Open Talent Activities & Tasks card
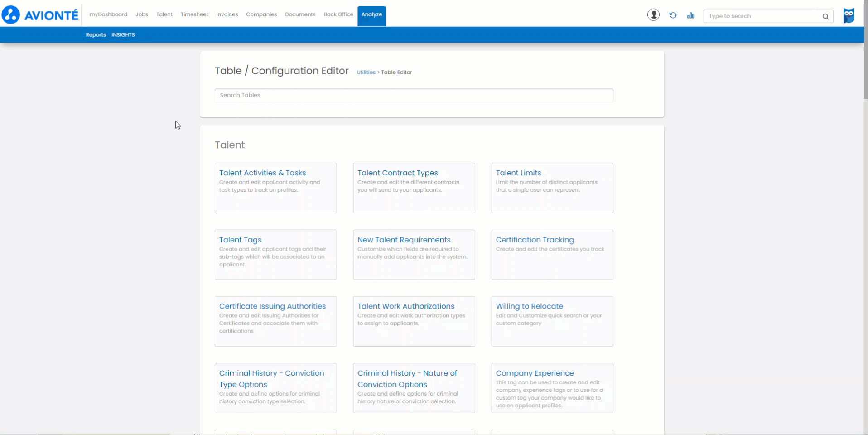The width and height of the screenshot is (868, 435). (x=275, y=188)
